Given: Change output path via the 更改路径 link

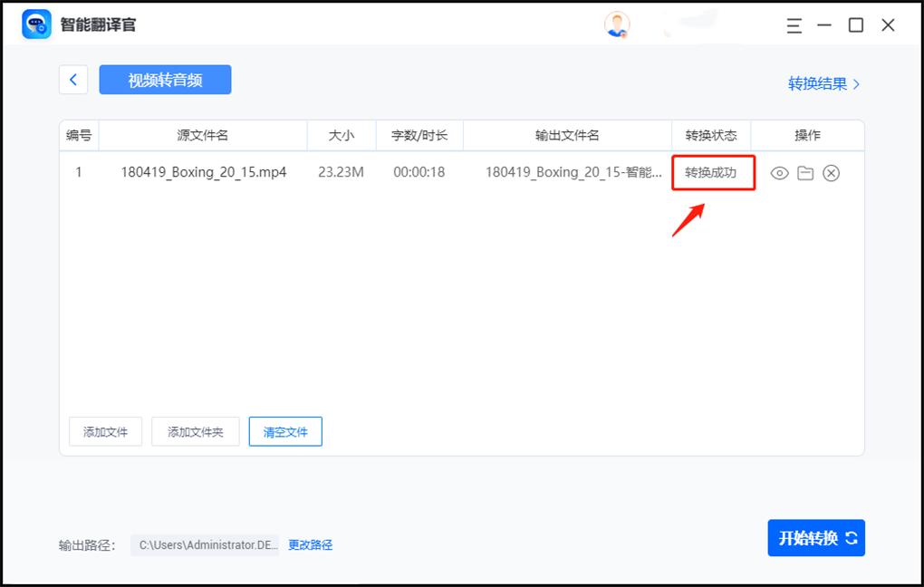Looking at the screenshot, I should [310, 544].
